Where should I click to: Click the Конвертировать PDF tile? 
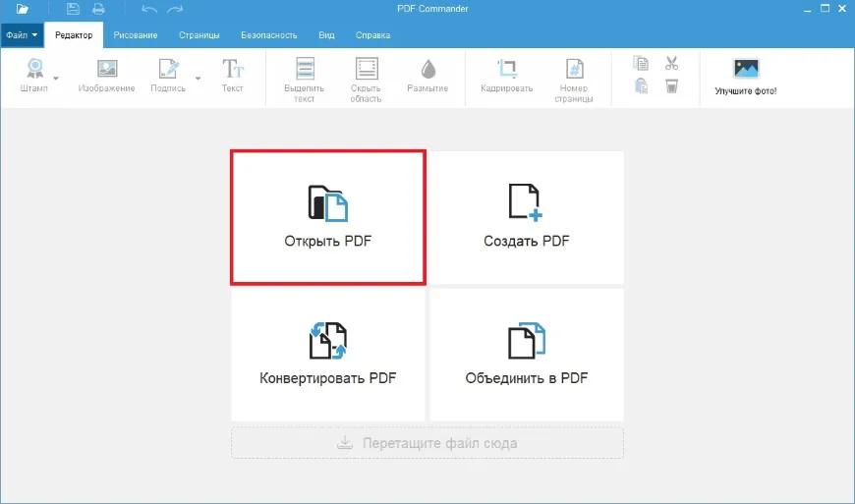pyautogui.click(x=327, y=355)
